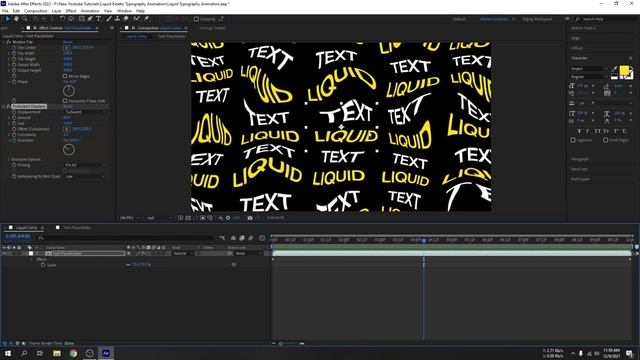Select the Clone Stamp tool
Viewport: 640px width, 360px height.
pos(117,19)
